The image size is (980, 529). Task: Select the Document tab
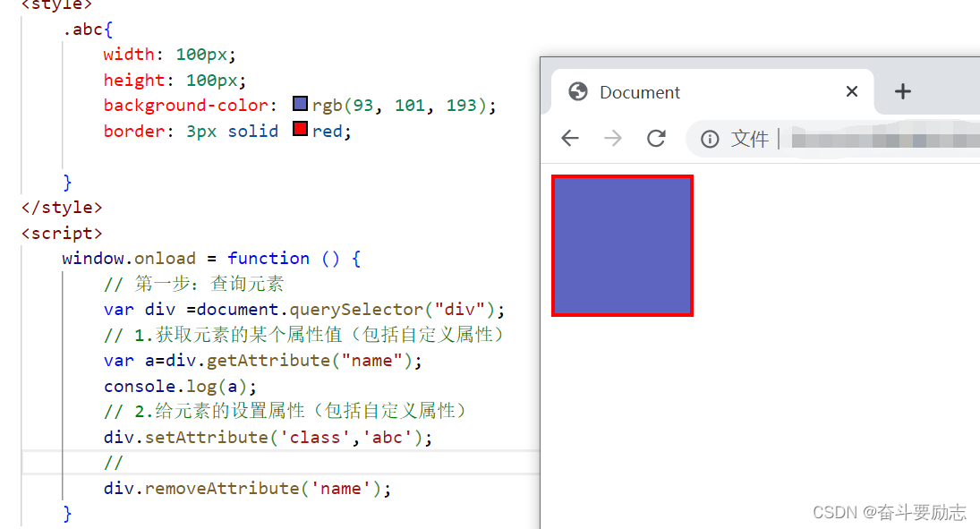coord(639,91)
